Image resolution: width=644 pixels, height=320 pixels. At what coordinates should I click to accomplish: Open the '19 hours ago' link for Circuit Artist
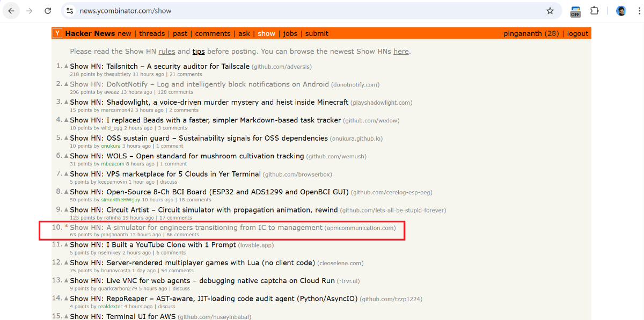pyautogui.click(x=138, y=218)
